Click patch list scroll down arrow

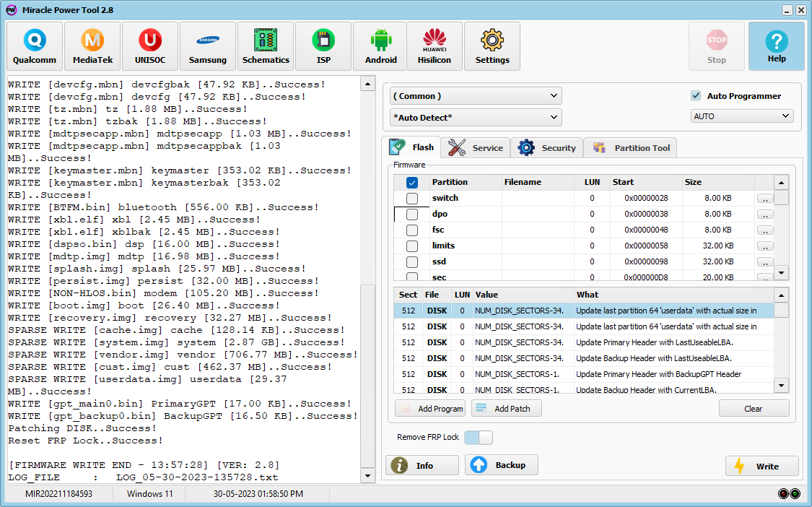click(781, 385)
